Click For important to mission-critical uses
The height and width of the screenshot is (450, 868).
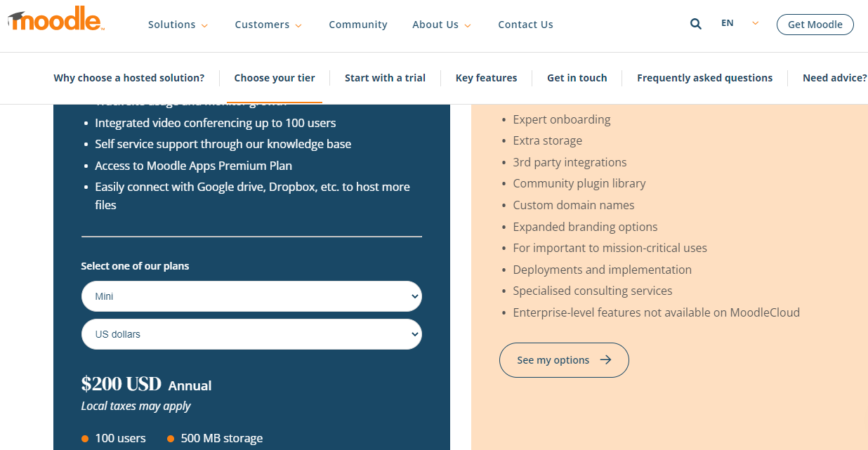click(610, 248)
